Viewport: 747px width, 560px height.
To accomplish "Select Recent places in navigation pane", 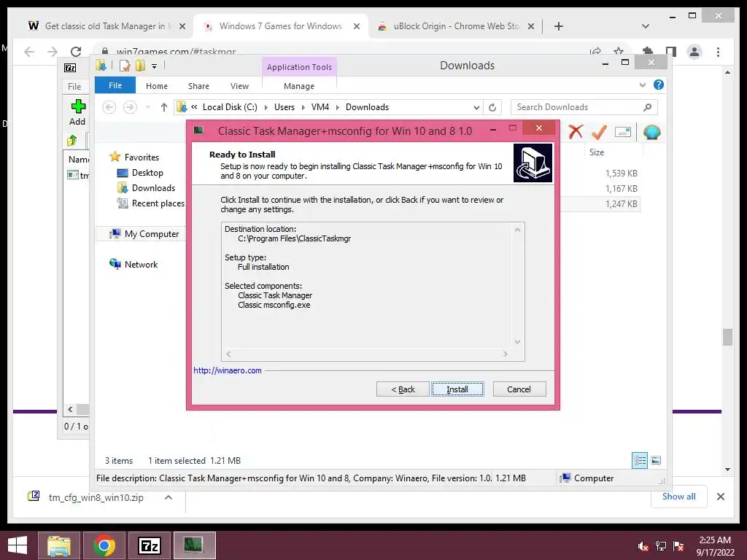I will coord(150,203).
